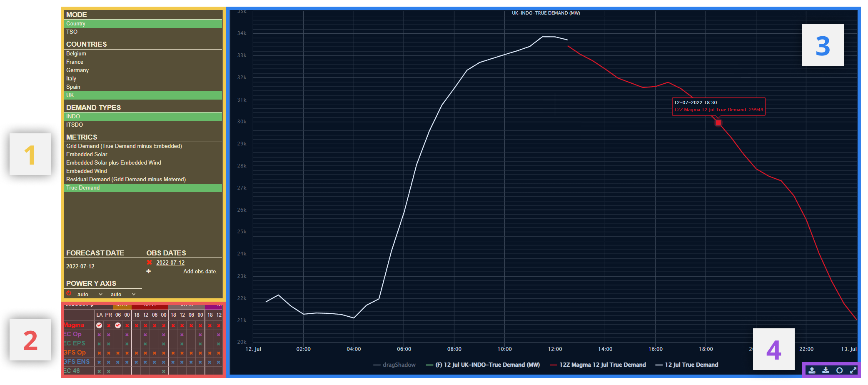The height and width of the screenshot is (385, 868).
Task: Click red X in Magma 07/12 00 cell
Action: pyautogui.click(x=127, y=325)
